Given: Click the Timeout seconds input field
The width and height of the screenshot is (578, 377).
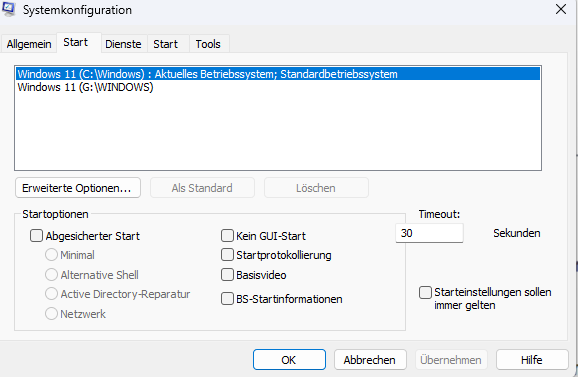Looking at the screenshot, I should click(429, 233).
